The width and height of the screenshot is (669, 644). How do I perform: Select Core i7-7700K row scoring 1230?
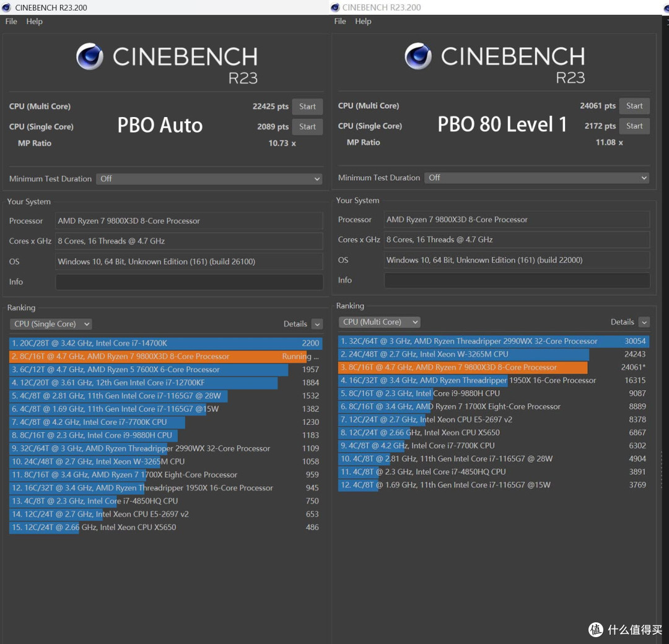165,422
